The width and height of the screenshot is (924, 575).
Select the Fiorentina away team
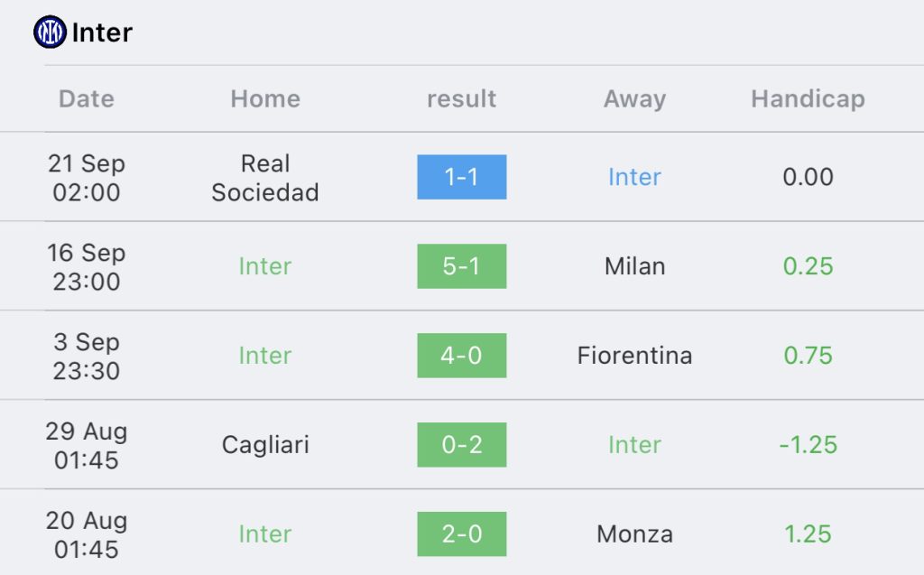634,356
